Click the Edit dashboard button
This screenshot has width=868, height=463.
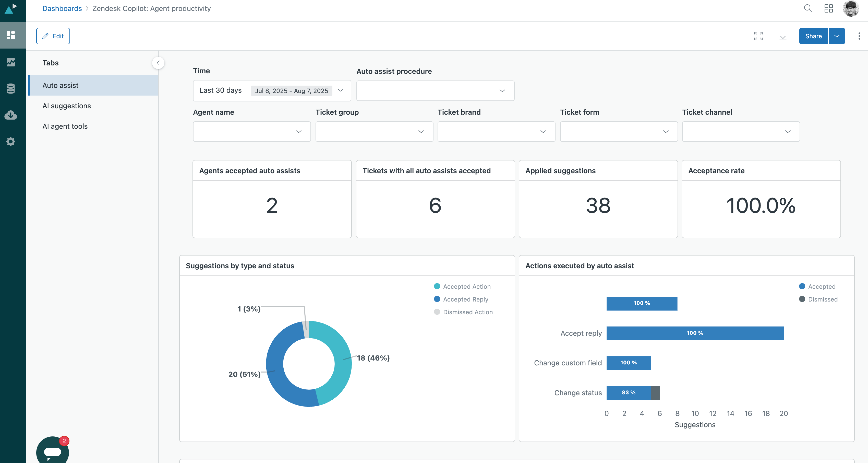[53, 36]
